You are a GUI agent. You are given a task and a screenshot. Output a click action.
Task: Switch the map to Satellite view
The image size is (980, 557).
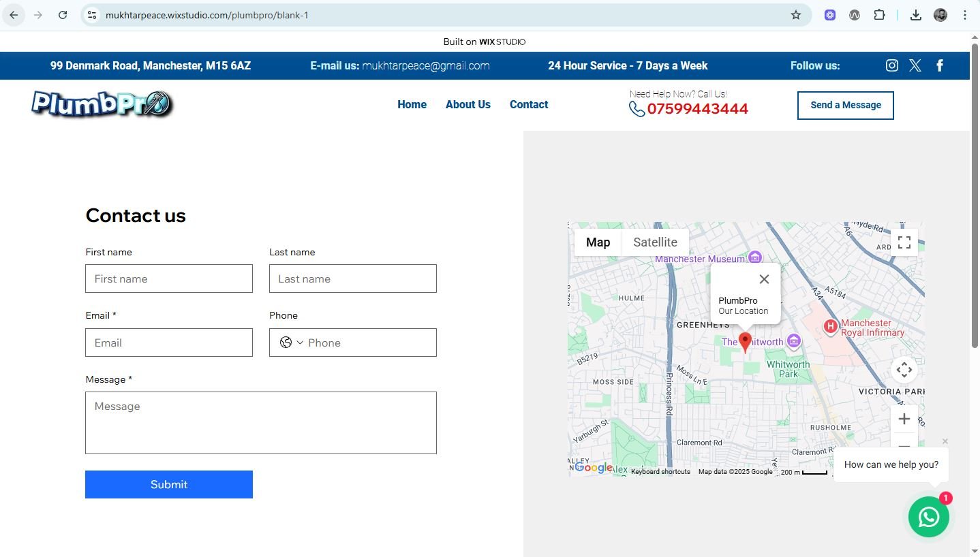[655, 242]
